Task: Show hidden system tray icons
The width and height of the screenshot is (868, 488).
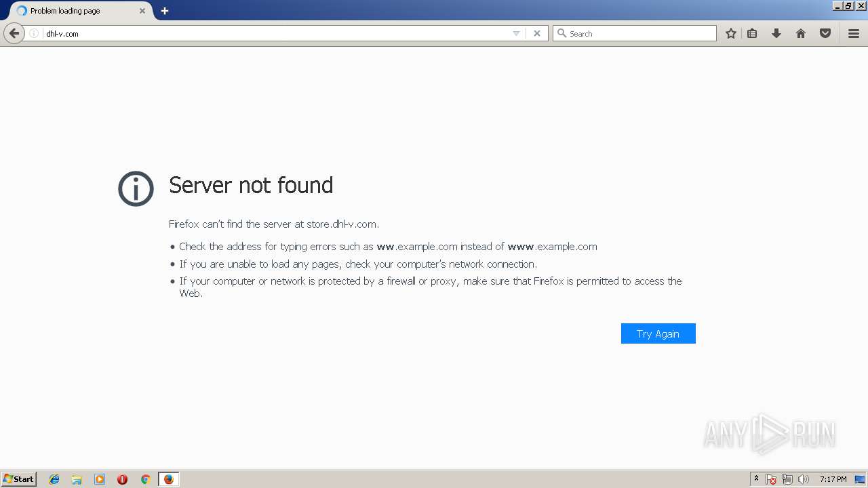Action: click(756, 479)
